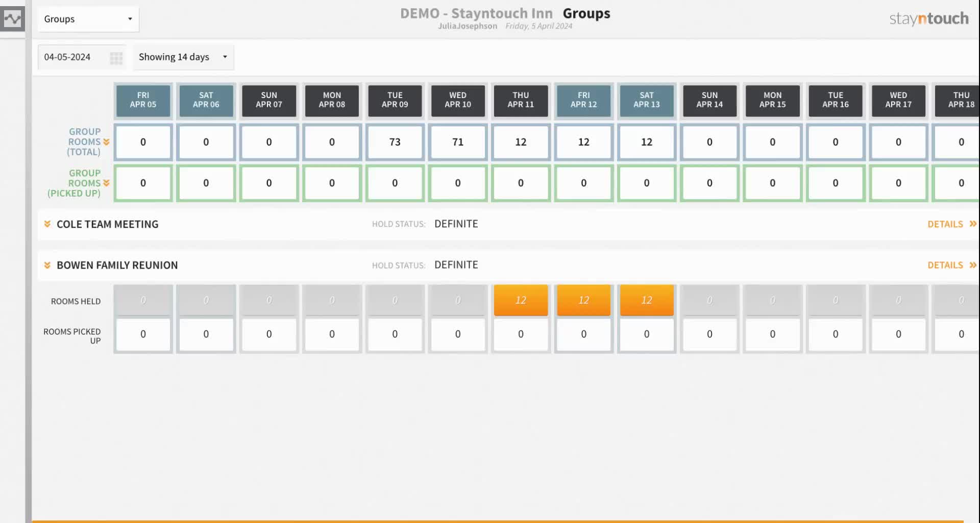
Task: Click rooms held cell for Apr 05
Action: pyautogui.click(x=143, y=300)
